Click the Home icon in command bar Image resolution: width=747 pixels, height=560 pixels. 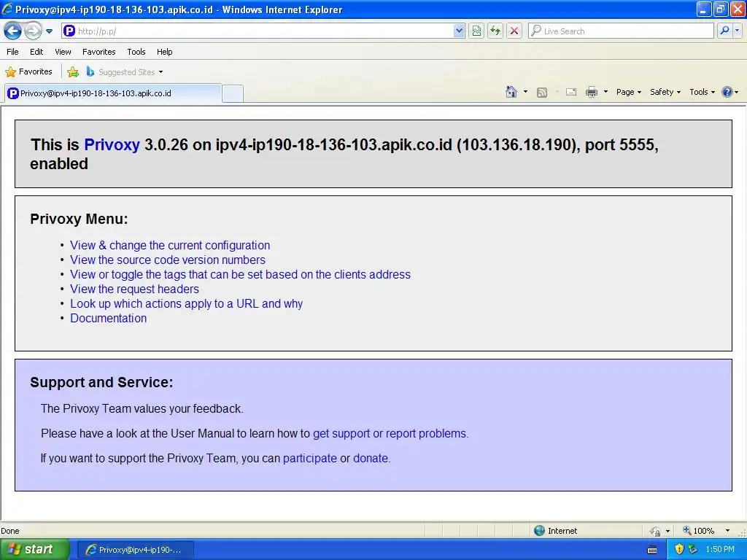[511, 92]
